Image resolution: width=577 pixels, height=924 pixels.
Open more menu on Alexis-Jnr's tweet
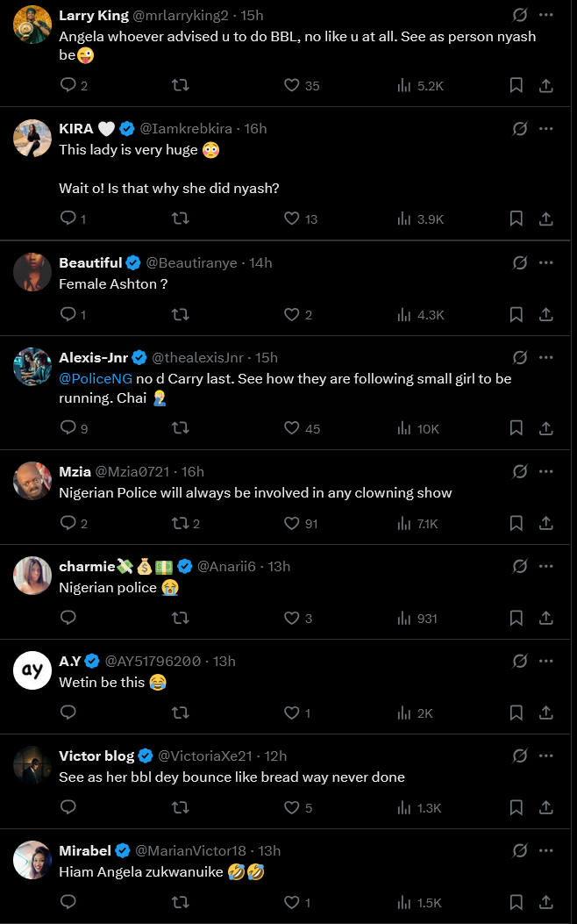click(x=546, y=357)
